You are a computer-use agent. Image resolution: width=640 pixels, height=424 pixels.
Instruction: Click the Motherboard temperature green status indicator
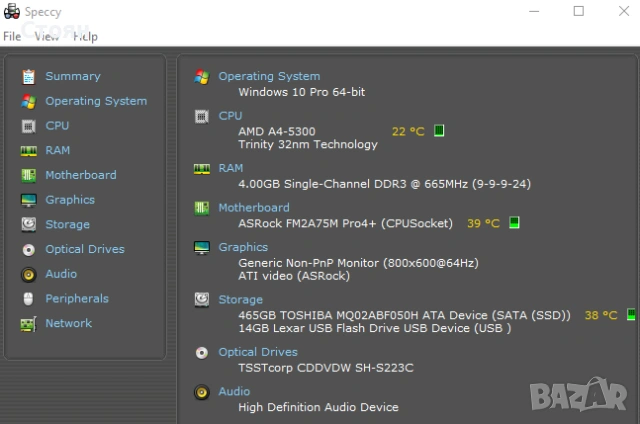tap(514, 223)
